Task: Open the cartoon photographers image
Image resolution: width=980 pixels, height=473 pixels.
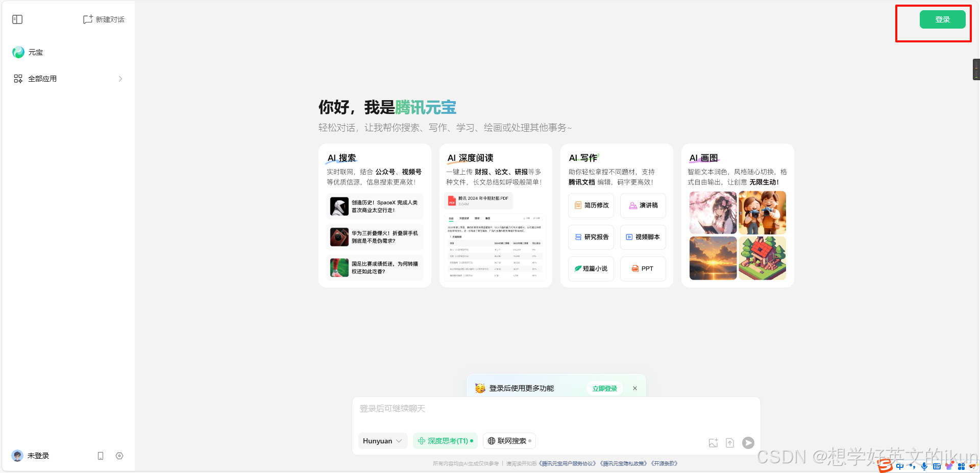Action: click(x=762, y=212)
